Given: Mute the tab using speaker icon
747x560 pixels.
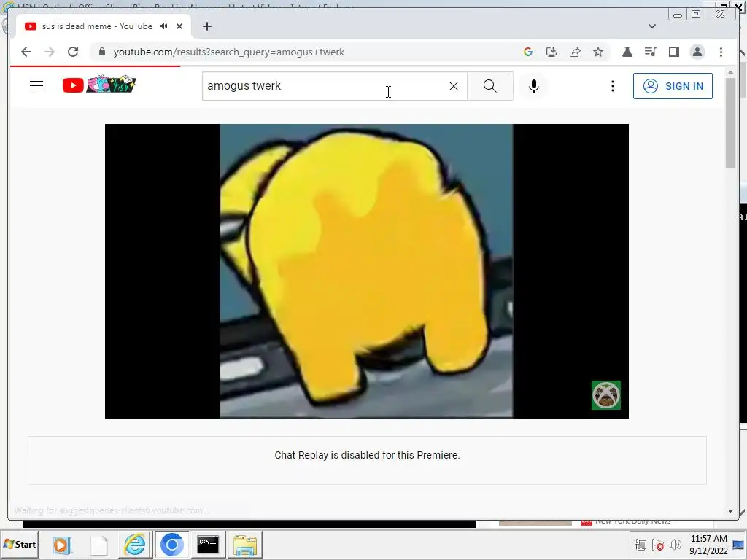Looking at the screenshot, I should [x=164, y=26].
